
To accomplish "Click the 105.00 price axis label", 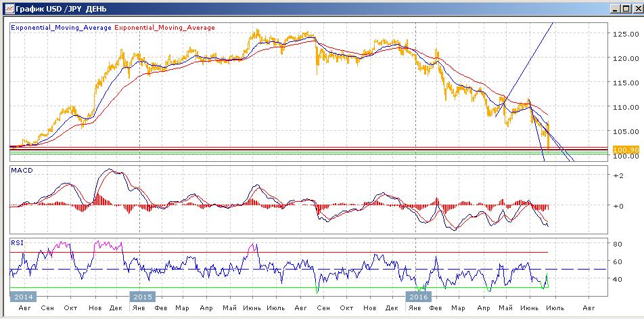I will point(624,131).
